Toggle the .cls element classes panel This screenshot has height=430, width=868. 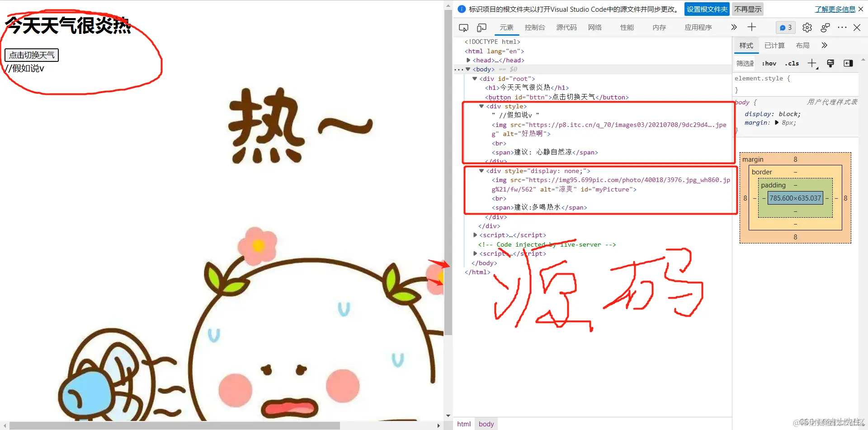pos(792,63)
